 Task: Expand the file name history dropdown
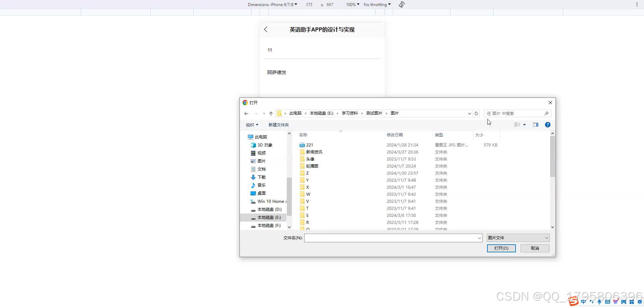pos(479,238)
